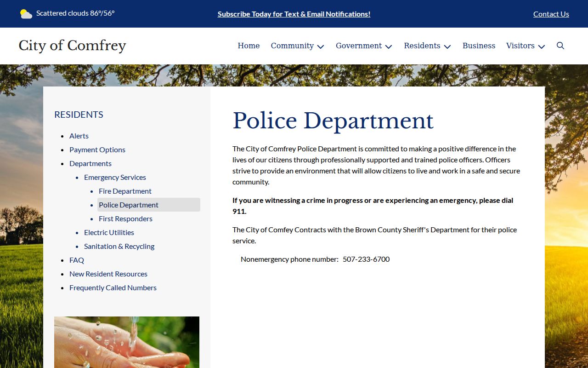Viewport: 588px width, 368px height.
Task: Open the Residents nav label
Action: pyautogui.click(x=422, y=46)
